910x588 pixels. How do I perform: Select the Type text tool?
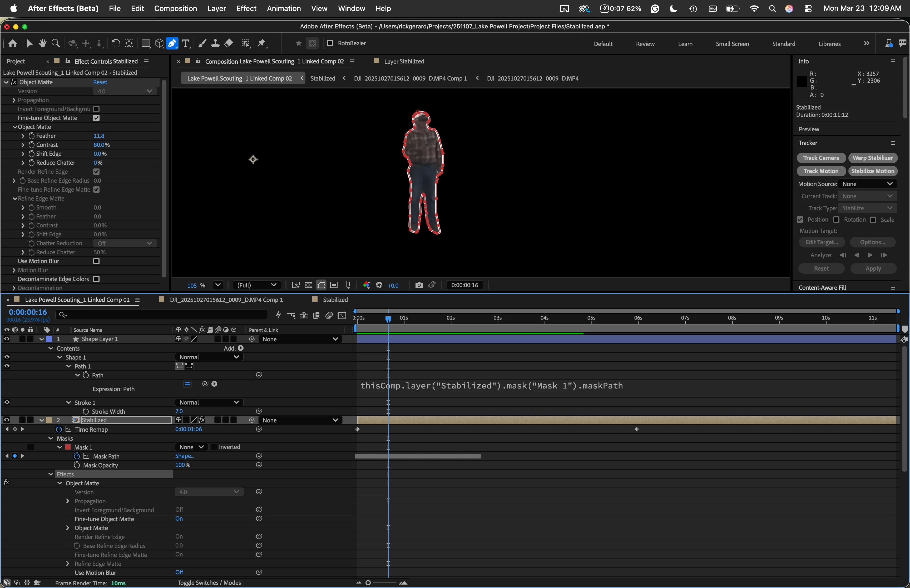[186, 43]
